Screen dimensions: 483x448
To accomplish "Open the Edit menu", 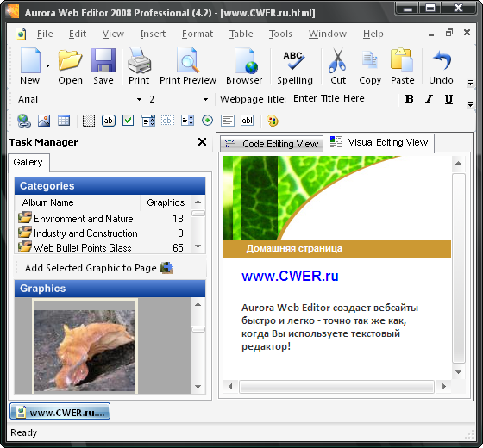I will (x=78, y=34).
